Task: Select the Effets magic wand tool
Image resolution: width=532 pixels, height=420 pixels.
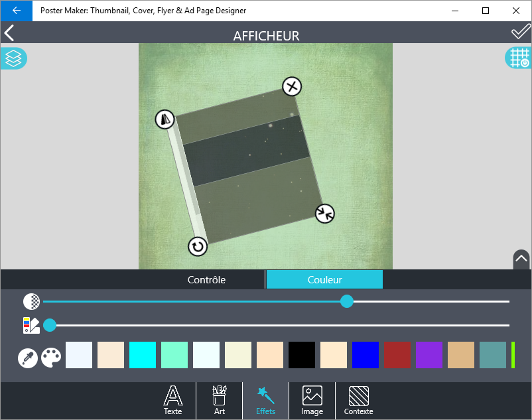Action: coord(265,400)
